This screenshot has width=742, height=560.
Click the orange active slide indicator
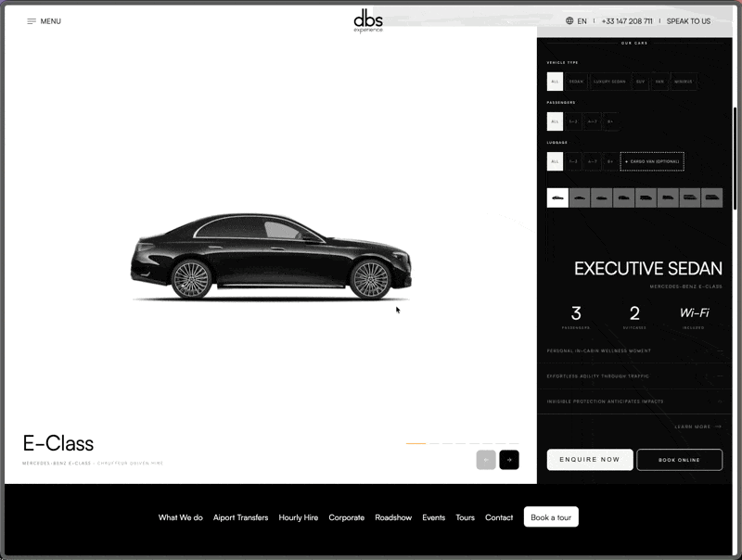click(416, 444)
